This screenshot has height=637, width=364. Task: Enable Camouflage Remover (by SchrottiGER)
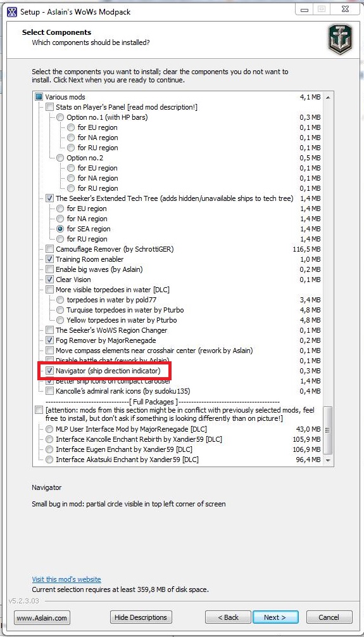[49, 250]
